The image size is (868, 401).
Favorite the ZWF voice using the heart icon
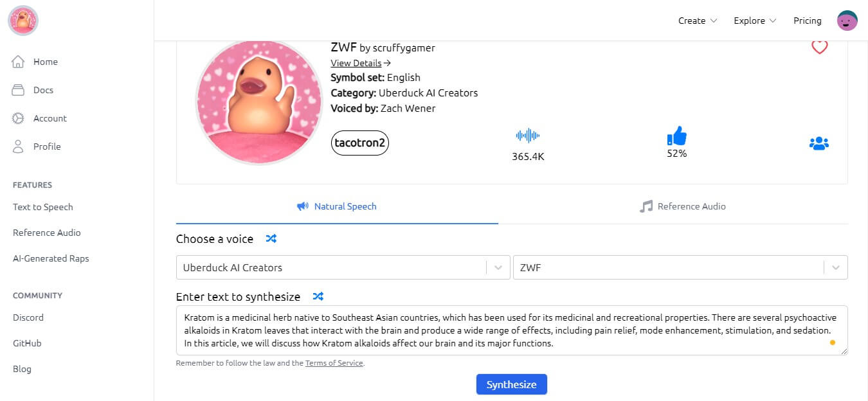pyautogui.click(x=819, y=46)
